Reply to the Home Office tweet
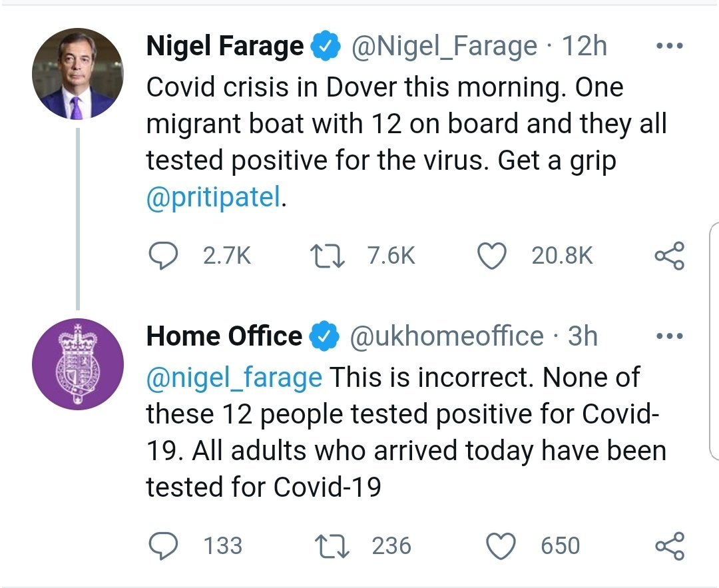This screenshot has width=719, height=588. point(160,546)
